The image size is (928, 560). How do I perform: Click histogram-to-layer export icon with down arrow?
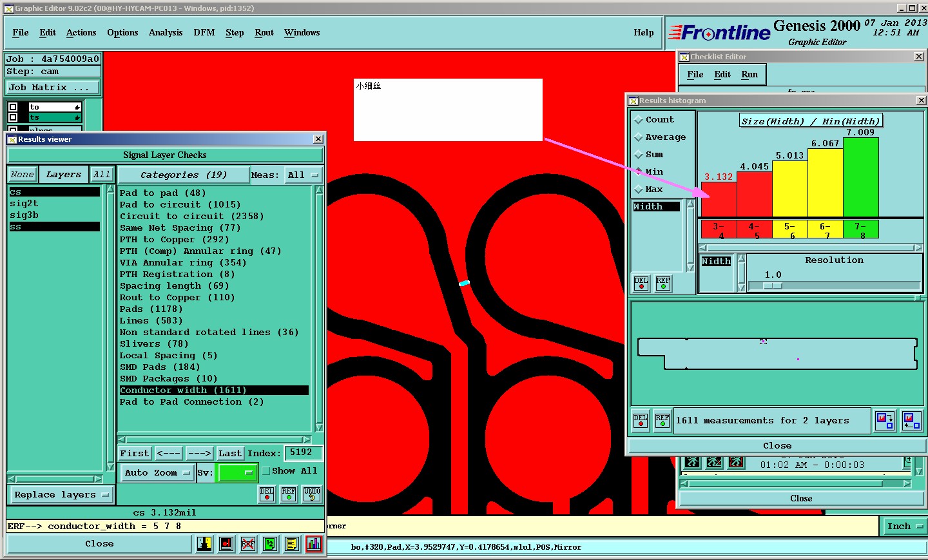click(x=885, y=421)
